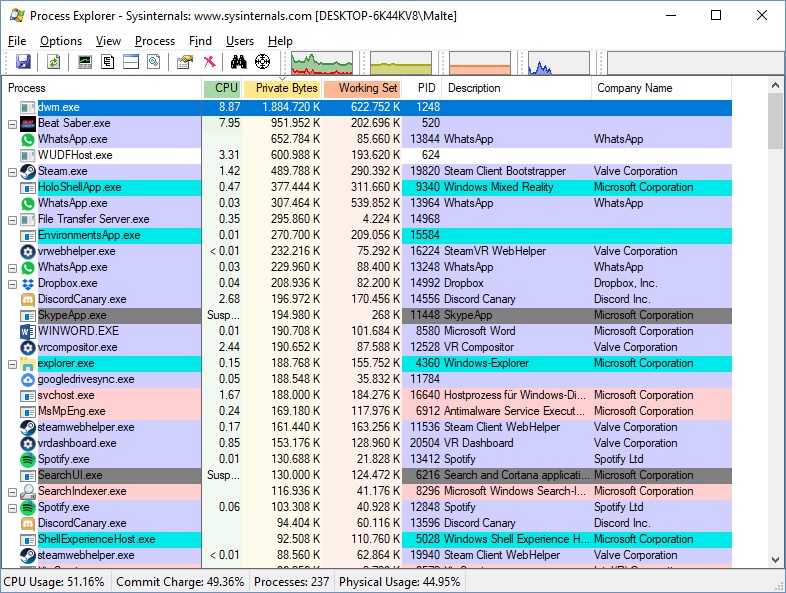786x593 pixels.
Task: Toggle the Show Lower Pane toolbar icon
Action: [131, 62]
